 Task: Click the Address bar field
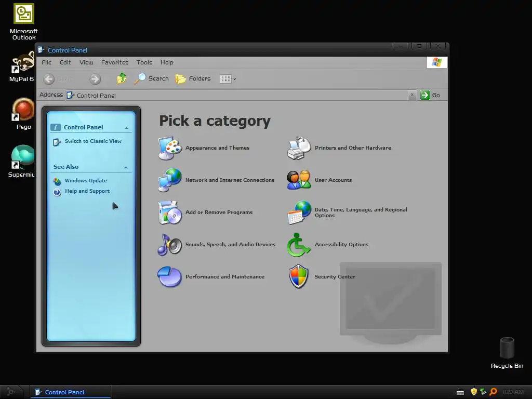click(237, 96)
